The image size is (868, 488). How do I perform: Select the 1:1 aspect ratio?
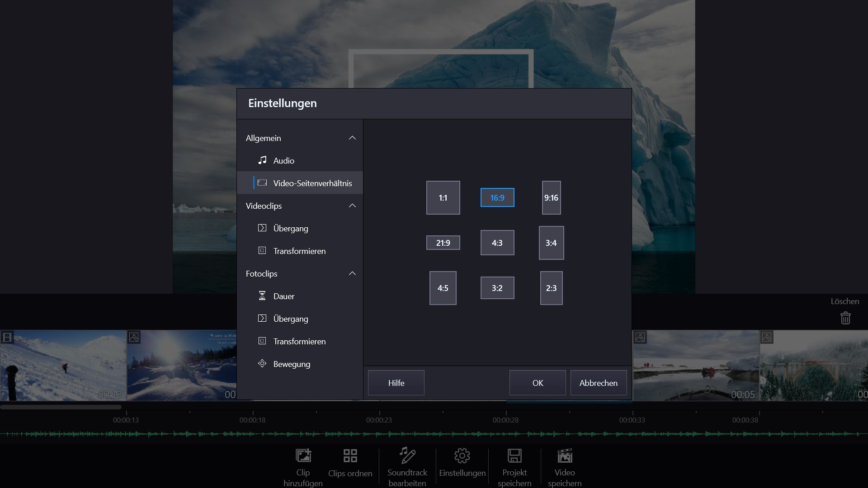pyautogui.click(x=443, y=197)
